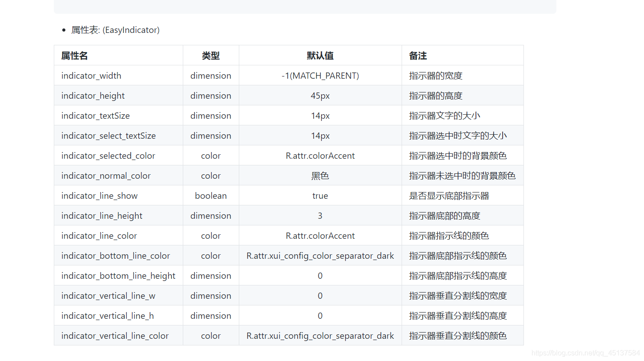Click '0' in the indicator_bottom_line_height row
Viewport: 644px width, 361px height.
click(320, 276)
